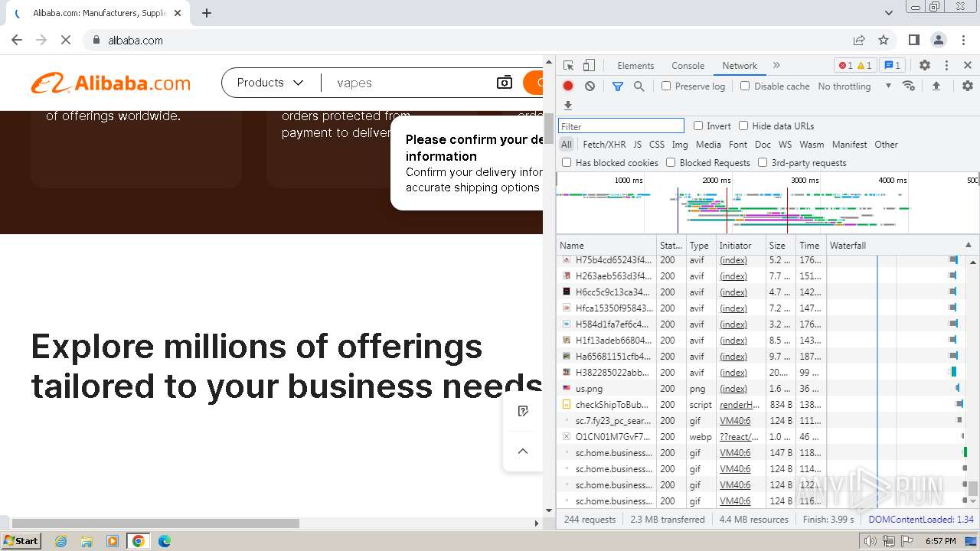
Task: Open the renderH... initiator link for checkShipToBub
Action: tap(740, 405)
